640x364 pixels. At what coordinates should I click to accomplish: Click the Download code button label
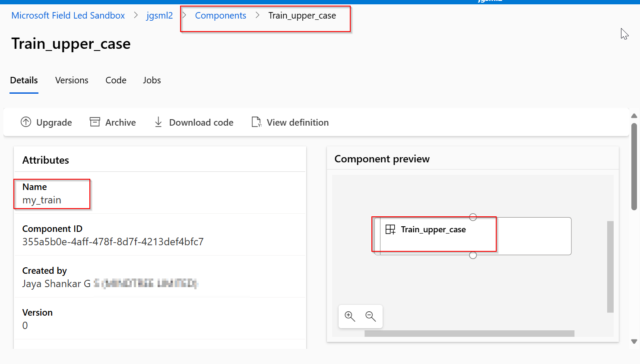[x=201, y=123]
